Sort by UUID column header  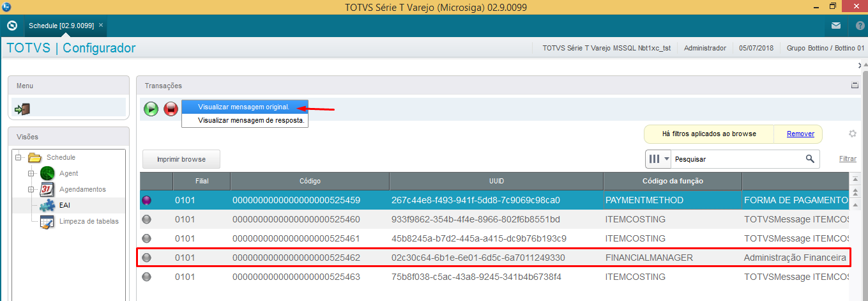(x=496, y=181)
